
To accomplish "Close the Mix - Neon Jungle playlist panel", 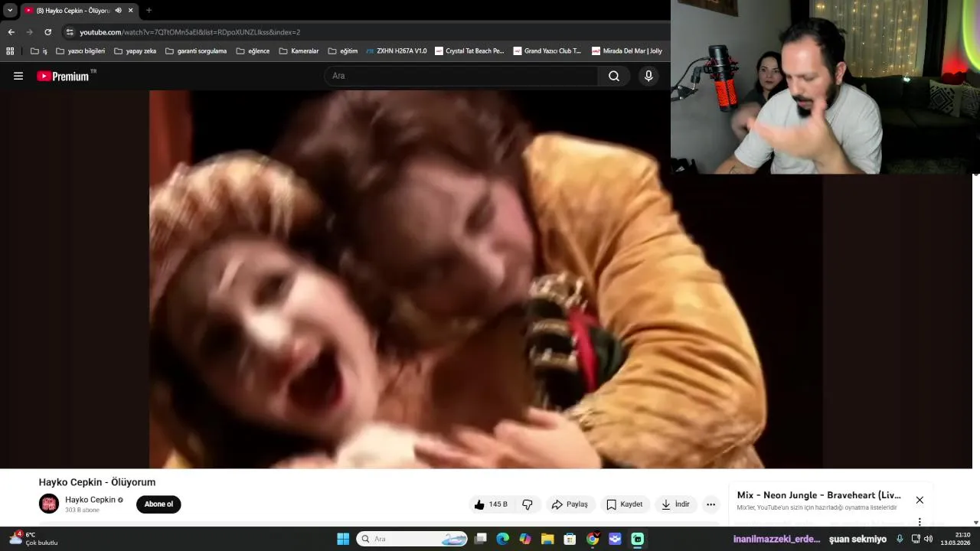I will click(x=920, y=500).
